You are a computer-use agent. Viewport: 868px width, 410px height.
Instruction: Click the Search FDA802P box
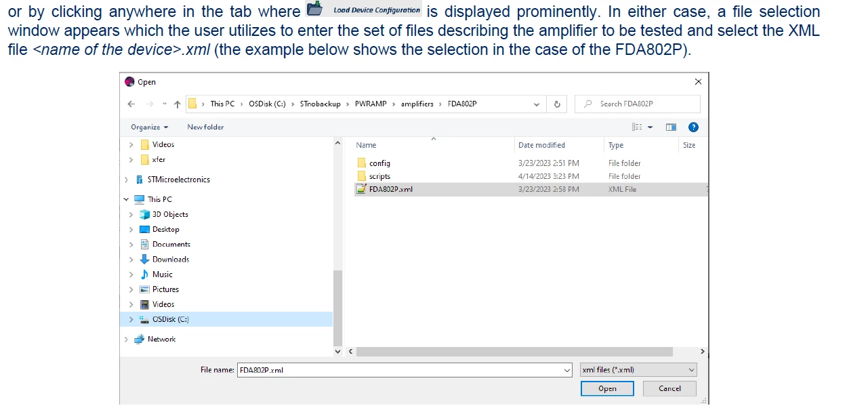pyautogui.click(x=638, y=104)
